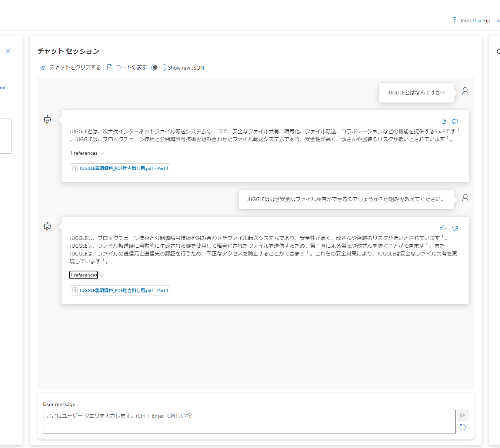Image resolution: width=500 pixels, height=448 pixels.
Task: Give thumbs up on the first bot response
Action: click(443, 121)
